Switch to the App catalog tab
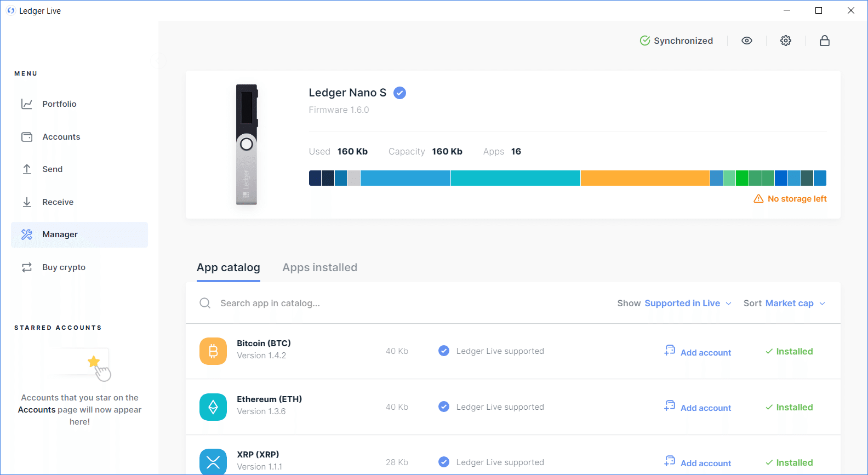The height and width of the screenshot is (475, 868). 229,268
